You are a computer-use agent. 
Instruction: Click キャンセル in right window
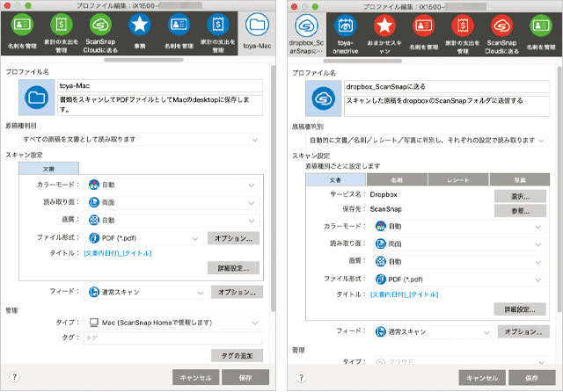tap(482, 378)
